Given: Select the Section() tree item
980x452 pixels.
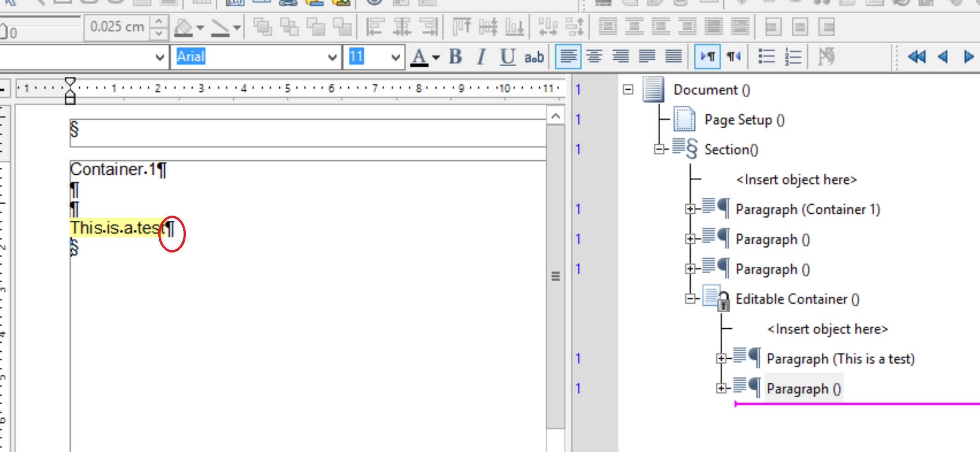Looking at the screenshot, I should (731, 149).
